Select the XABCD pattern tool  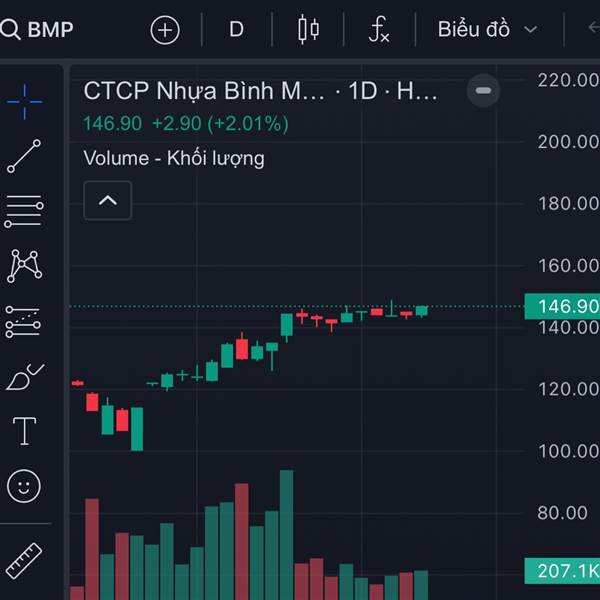(24, 266)
